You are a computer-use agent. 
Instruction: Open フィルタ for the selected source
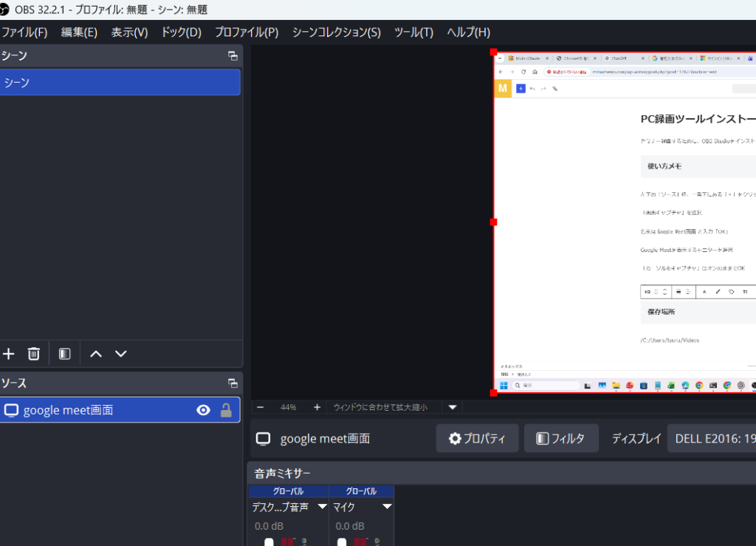click(561, 438)
